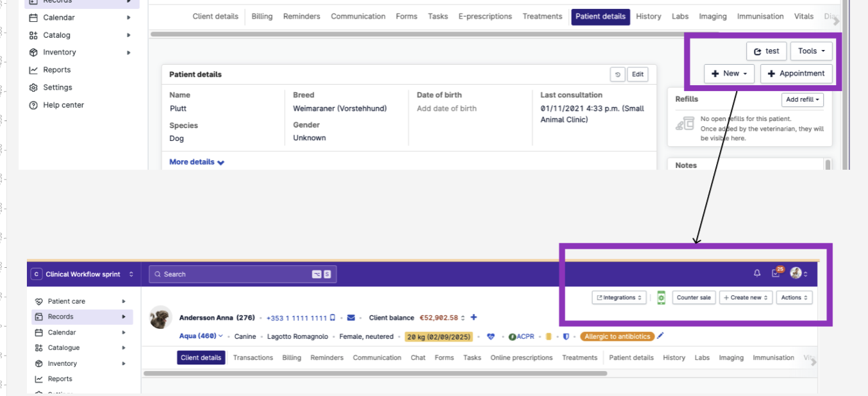This screenshot has width=868, height=396.
Task: Click the Counter sale button
Action: coord(694,297)
